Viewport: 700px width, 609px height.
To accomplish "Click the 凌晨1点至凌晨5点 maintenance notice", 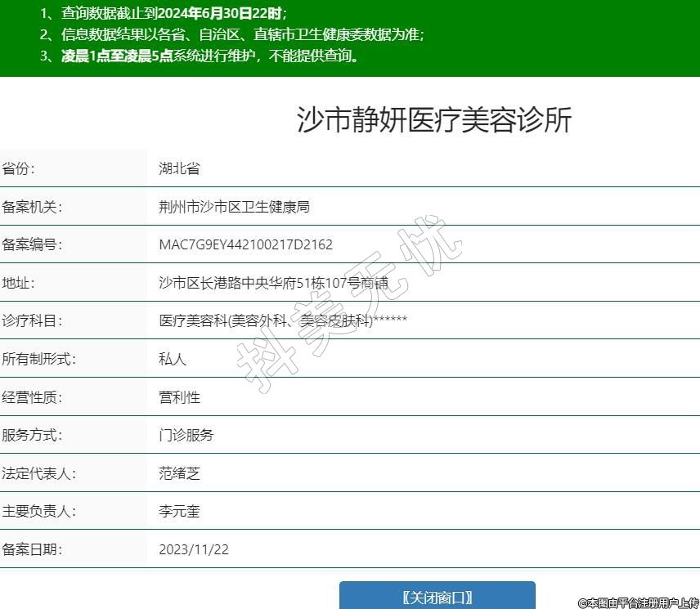I will click(x=117, y=56).
